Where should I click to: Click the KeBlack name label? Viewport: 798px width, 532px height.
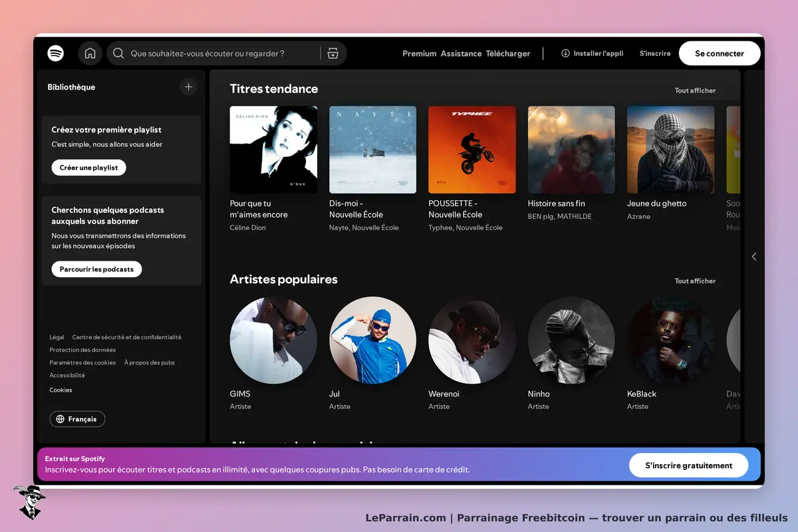pos(642,394)
